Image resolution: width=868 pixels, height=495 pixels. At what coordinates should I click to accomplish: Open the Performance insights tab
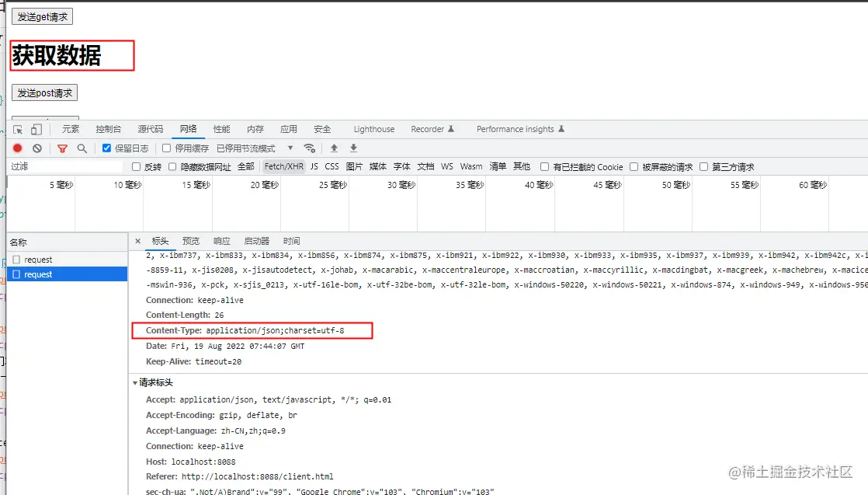point(520,129)
